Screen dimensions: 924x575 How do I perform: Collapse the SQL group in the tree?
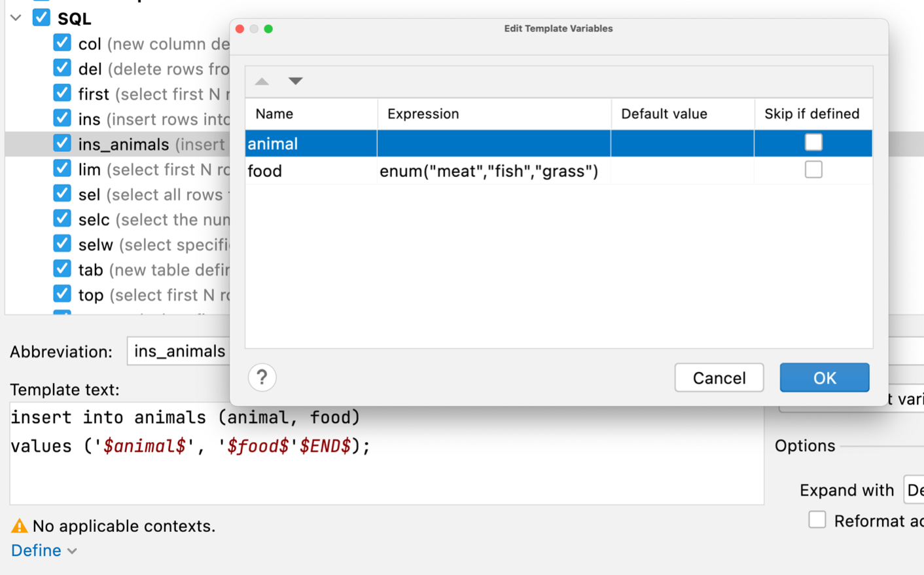pyautogui.click(x=16, y=18)
